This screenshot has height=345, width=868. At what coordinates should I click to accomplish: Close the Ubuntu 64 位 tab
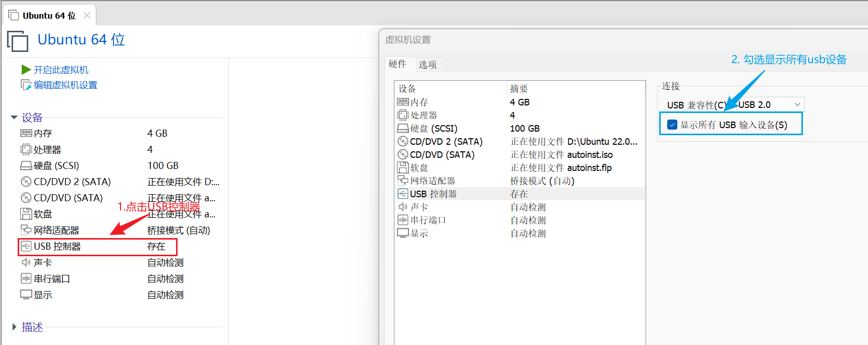click(87, 16)
